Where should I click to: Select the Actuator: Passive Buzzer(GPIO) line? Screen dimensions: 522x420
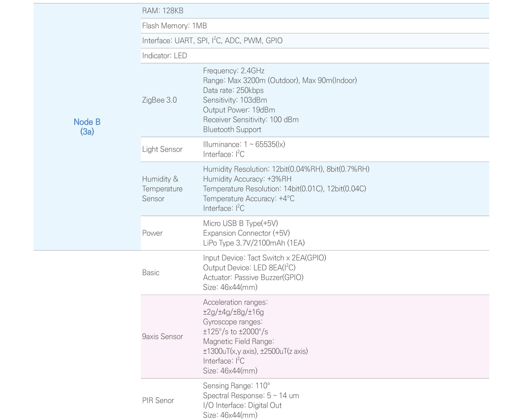[x=253, y=277]
